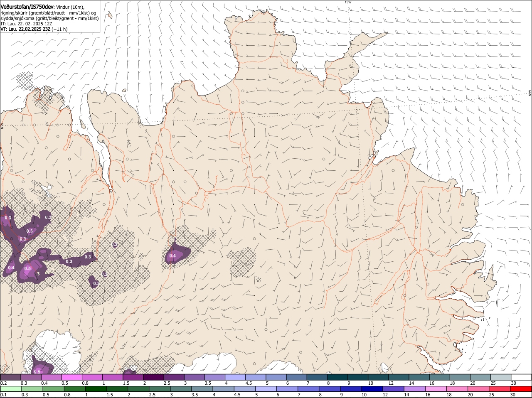Click the Vindur (10m) text in the header
The height and width of the screenshot is (398, 532).
[x=70, y=7]
